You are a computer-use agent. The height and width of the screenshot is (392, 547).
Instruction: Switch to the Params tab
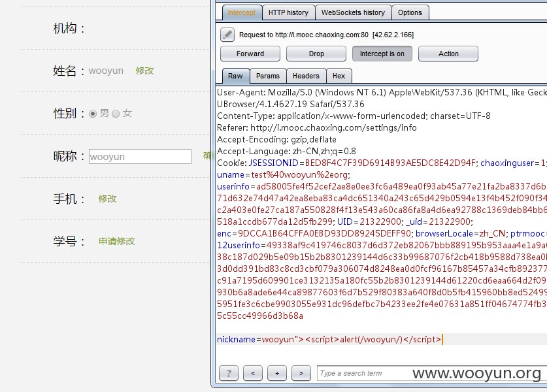tap(268, 76)
